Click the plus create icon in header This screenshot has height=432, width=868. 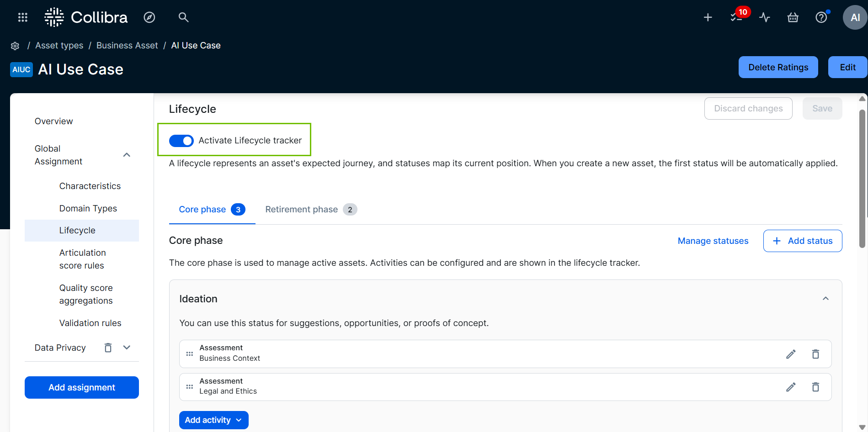pos(708,17)
